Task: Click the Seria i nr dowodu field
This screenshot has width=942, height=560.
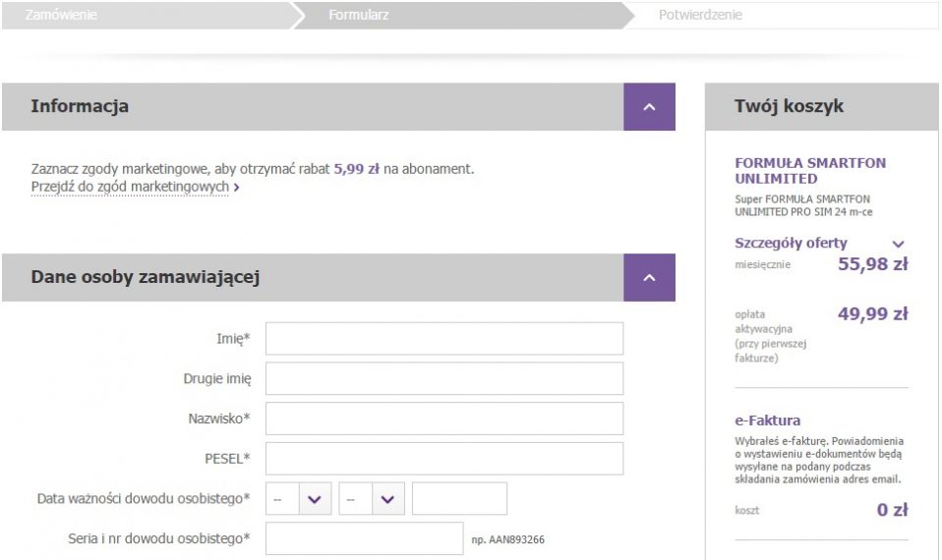Action: tap(364, 538)
